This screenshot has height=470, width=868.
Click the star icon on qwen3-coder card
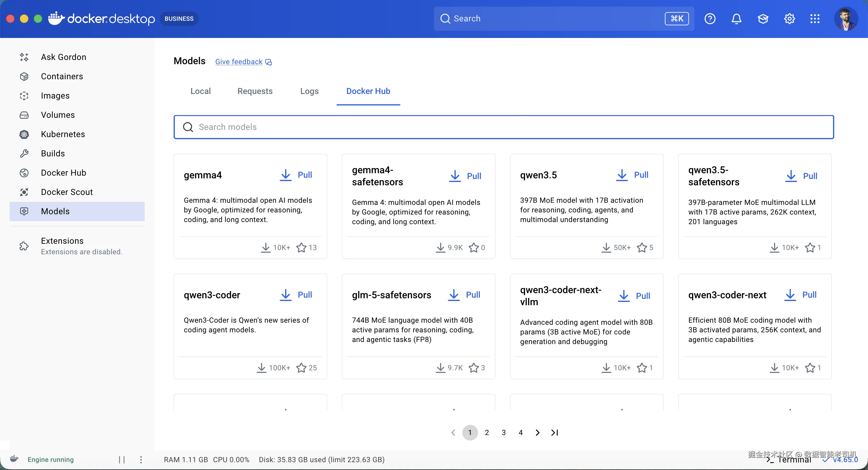click(301, 368)
